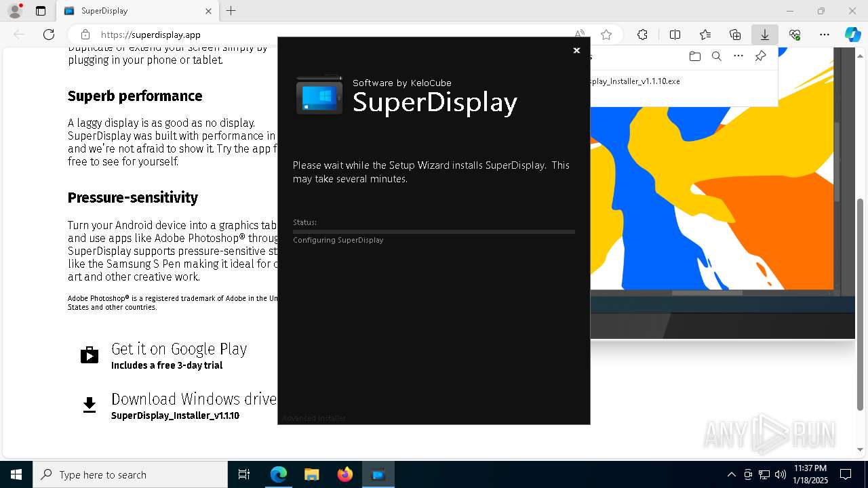
Task: Show hidden system tray icons
Action: 731,474
